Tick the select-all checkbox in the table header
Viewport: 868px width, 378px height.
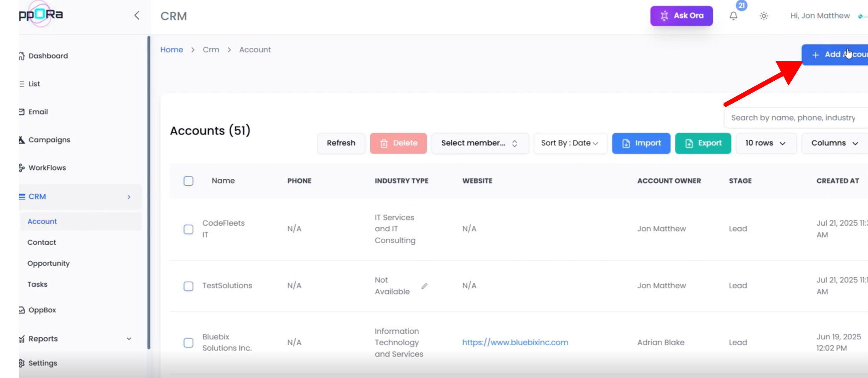[188, 181]
